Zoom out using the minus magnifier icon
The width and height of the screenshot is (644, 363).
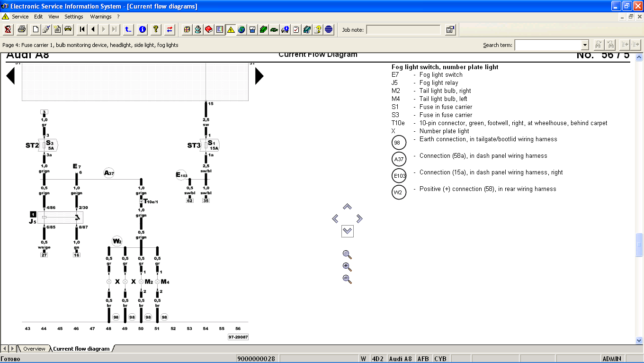pos(347,279)
